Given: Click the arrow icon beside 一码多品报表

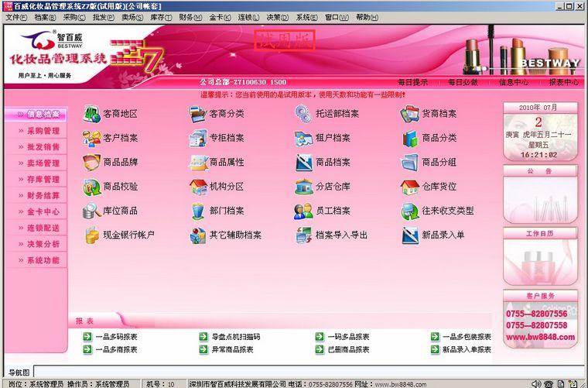Looking at the screenshot, I should pos(320,337).
